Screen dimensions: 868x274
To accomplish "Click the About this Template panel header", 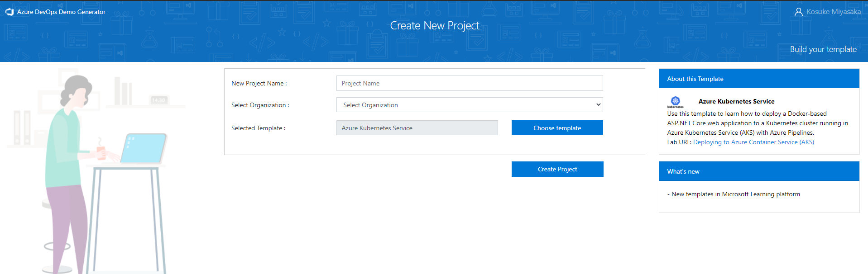I will (759, 79).
